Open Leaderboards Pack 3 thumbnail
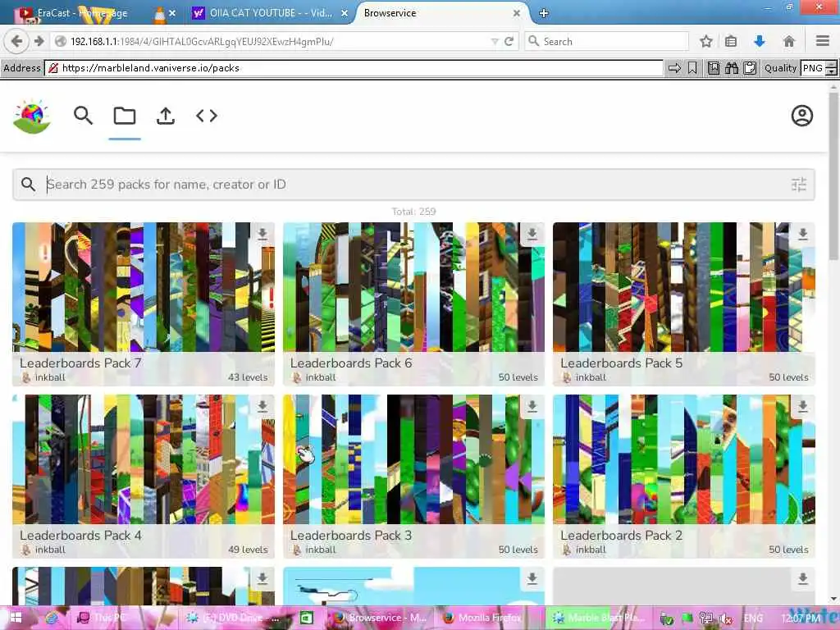 pyautogui.click(x=413, y=459)
